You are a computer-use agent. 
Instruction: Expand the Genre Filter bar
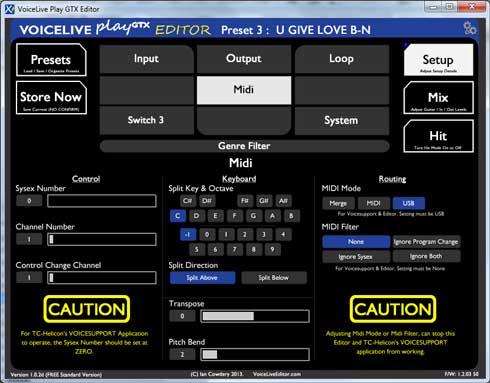244,146
